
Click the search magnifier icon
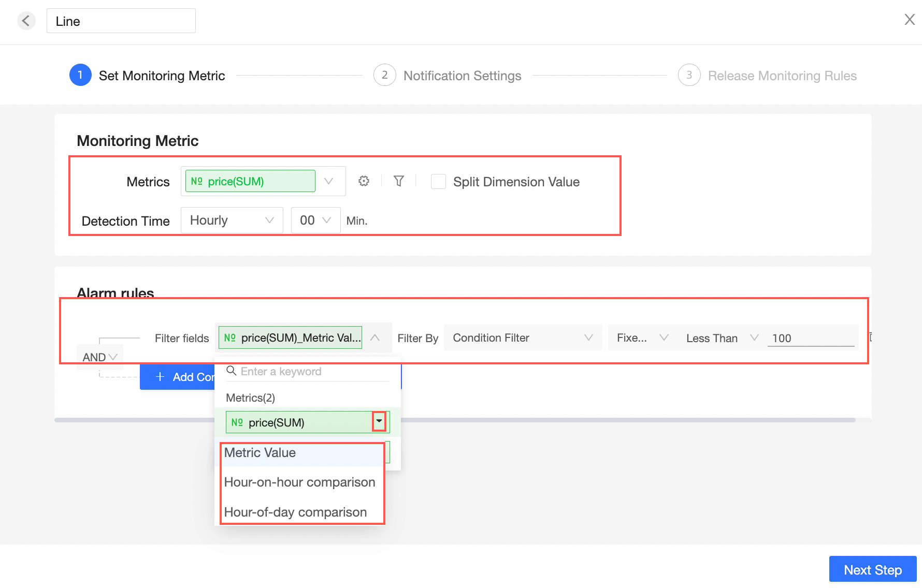pyautogui.click(x=232, y=371)
